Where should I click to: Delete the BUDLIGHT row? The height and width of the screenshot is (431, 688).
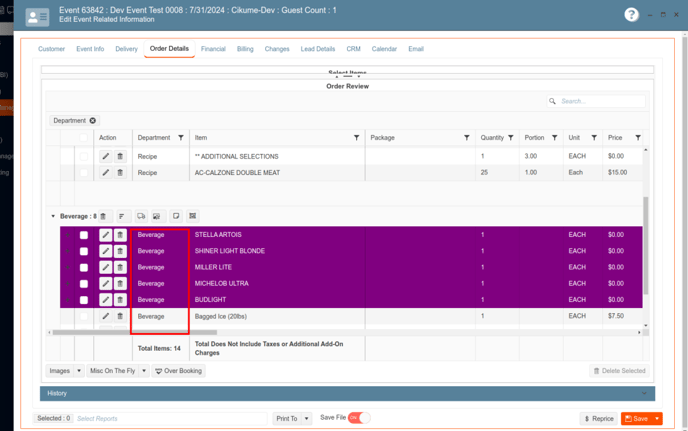[x=120, y=300]
